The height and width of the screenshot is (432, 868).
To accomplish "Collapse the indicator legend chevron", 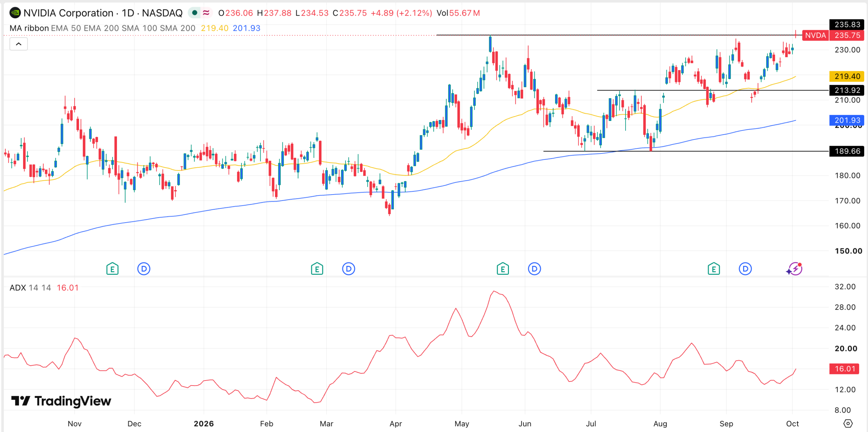I will [19, 44].
